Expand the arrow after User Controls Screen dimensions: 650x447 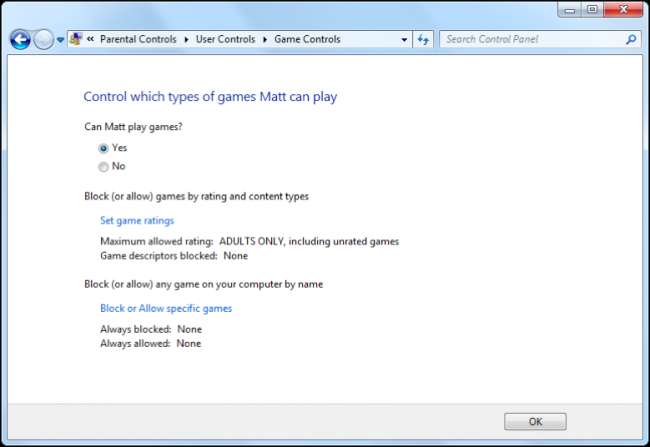click(x=264, y=40)
